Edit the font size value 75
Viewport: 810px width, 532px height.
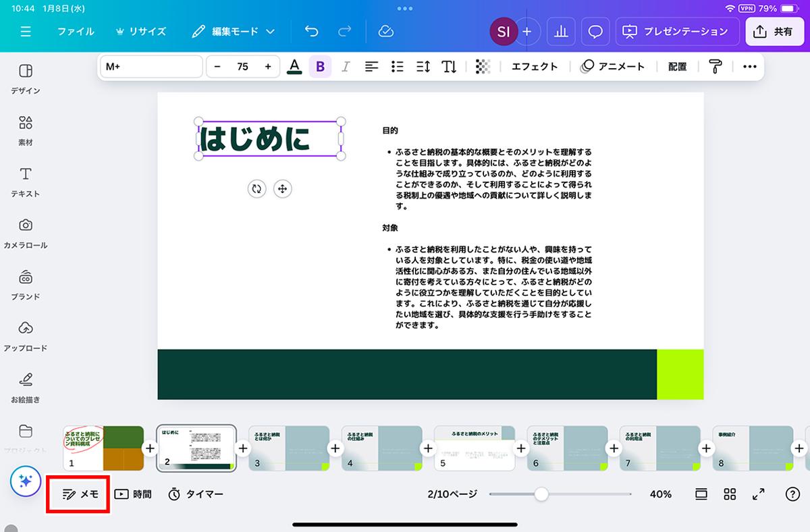(x=243, y=66)
